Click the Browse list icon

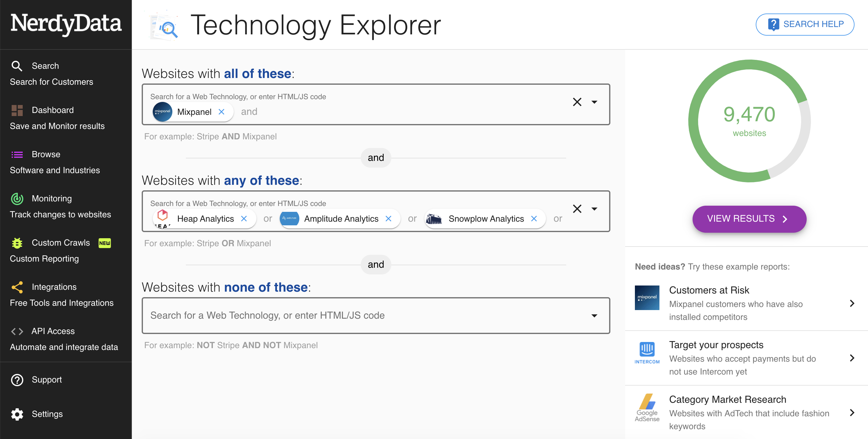pos(17,154)
